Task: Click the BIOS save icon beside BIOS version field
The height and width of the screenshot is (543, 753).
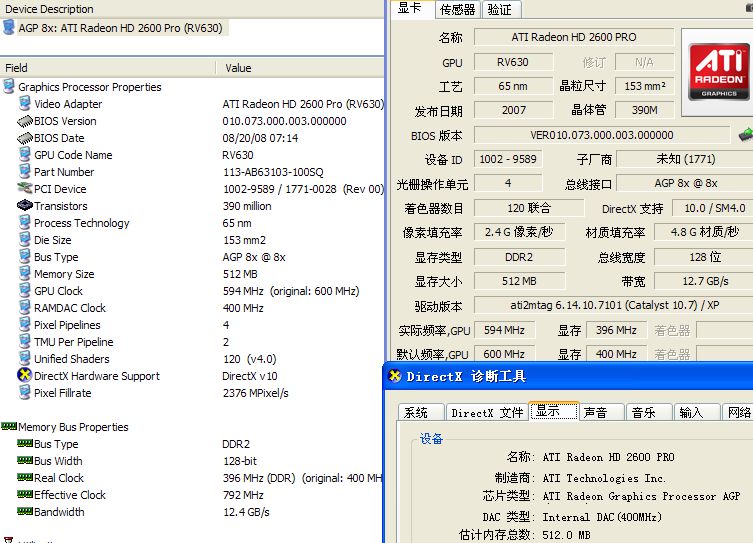Action: [746, 135]
